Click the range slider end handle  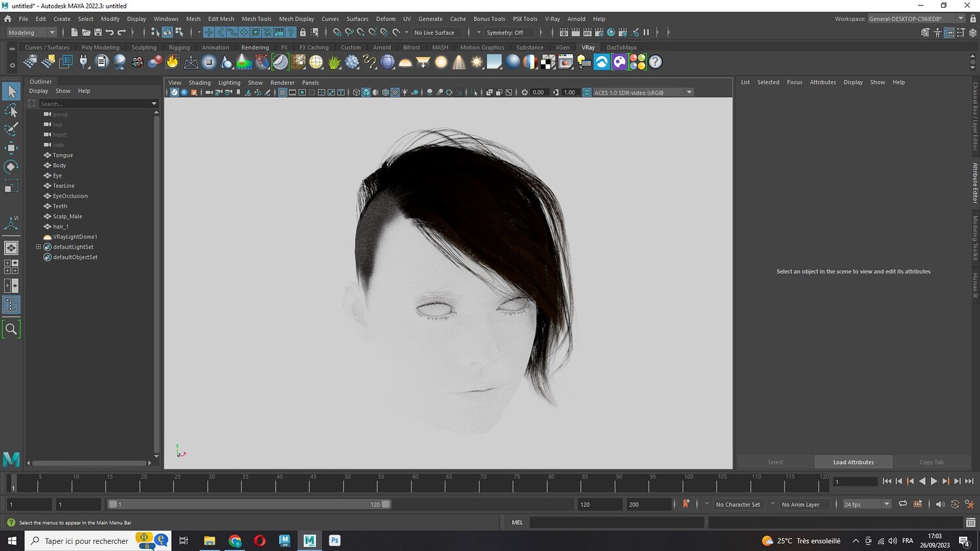(x=386, y=504)
